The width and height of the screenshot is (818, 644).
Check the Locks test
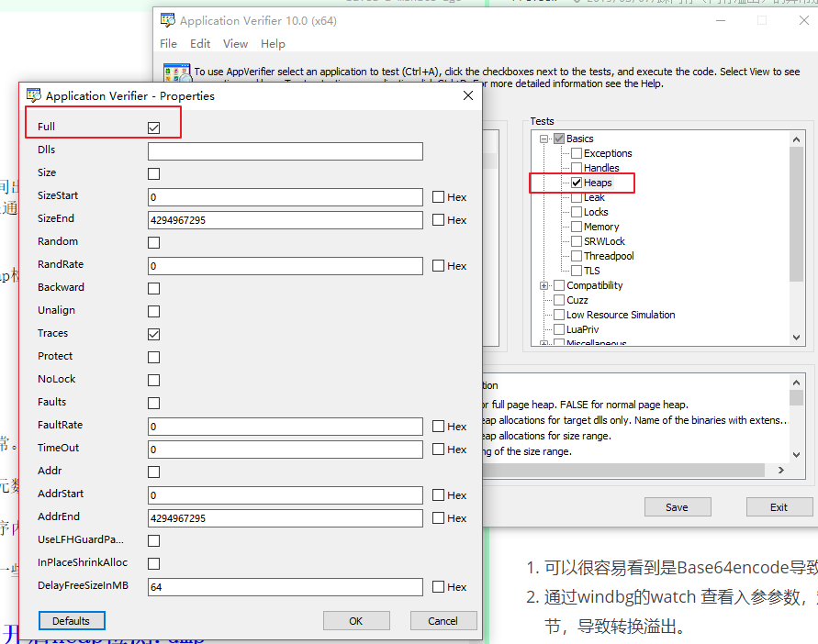pos(577,212)
